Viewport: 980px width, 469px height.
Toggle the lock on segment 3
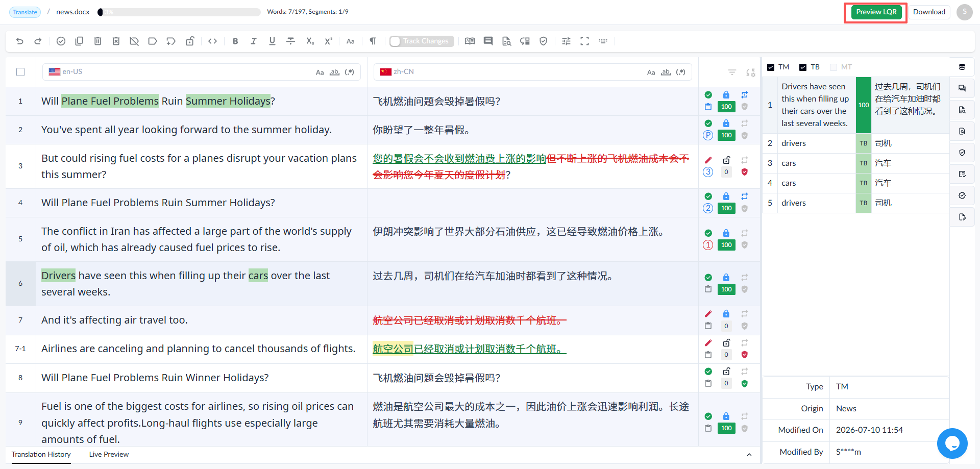click(726, 160)
